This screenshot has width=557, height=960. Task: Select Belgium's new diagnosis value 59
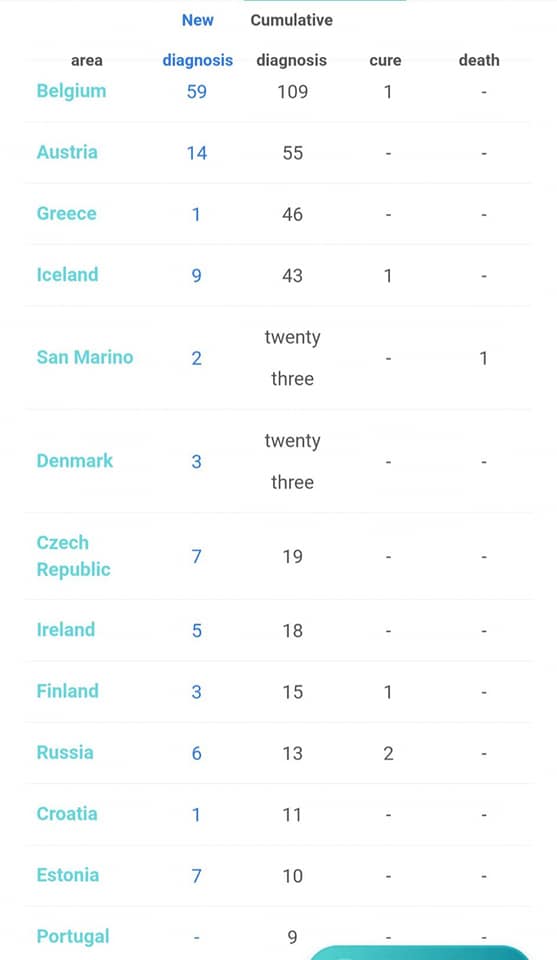(196, 92)
